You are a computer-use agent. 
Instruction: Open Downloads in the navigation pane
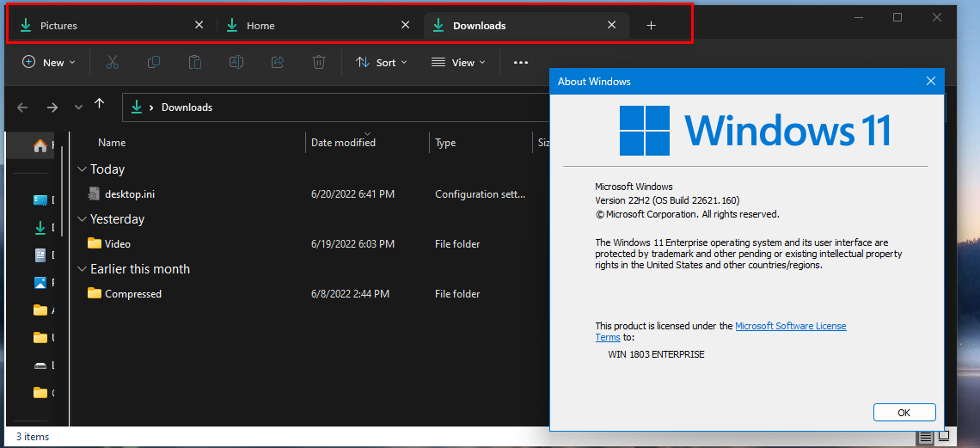40,228
